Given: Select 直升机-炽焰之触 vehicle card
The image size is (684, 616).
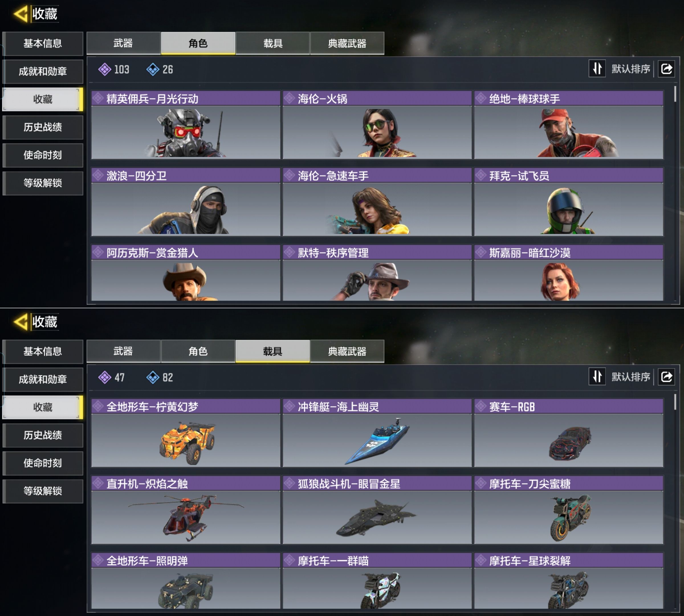Looking at the screenshot, I should tap(186, 510).
